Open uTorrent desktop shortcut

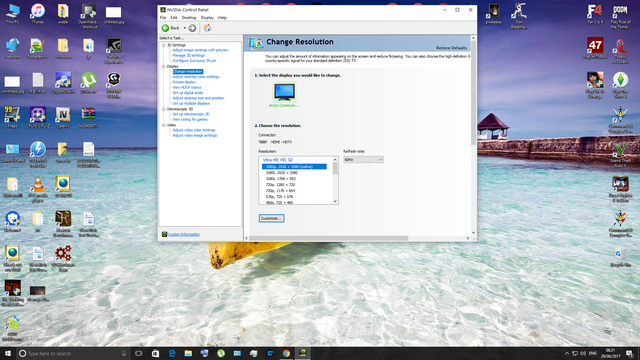point(88,83)
